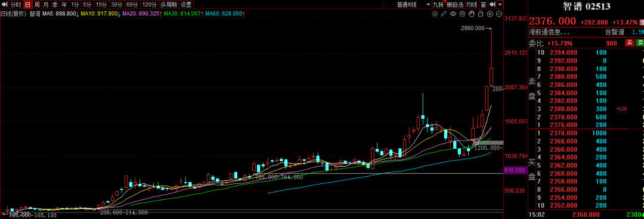Switch to the 60分 chart period
This screenshot has height=219, width=644.
point(132,5)
